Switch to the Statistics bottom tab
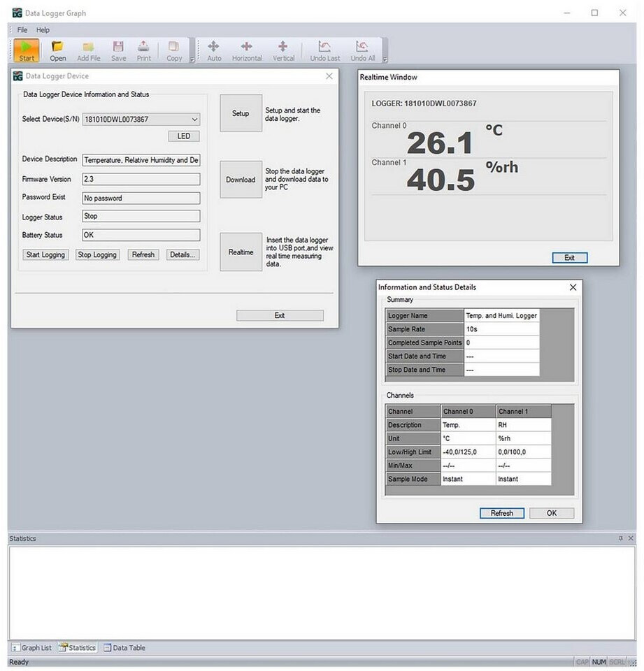This screenshot has width=644, height=671. point(78,647)
